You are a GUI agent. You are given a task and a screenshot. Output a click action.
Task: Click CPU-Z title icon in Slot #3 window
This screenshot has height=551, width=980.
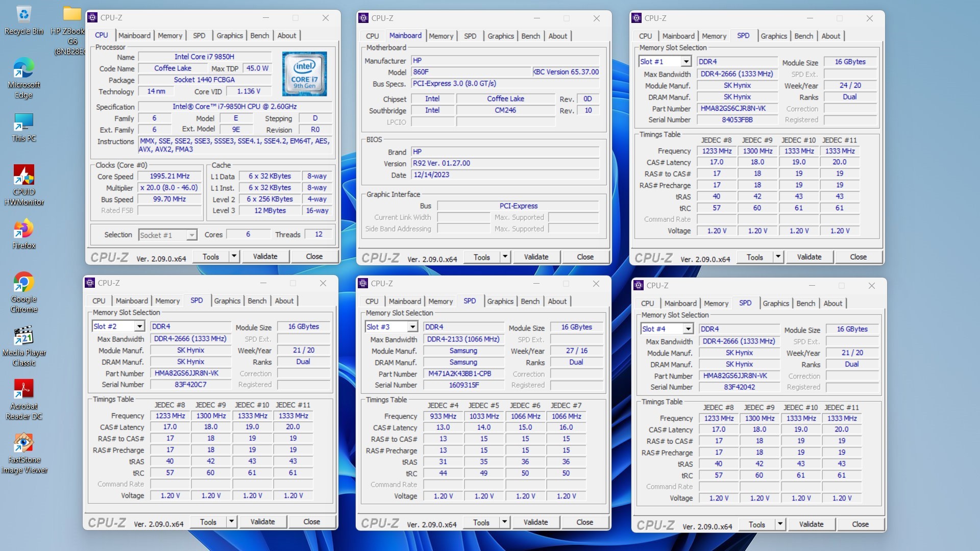pyautogui.click(x=363, y=284)
